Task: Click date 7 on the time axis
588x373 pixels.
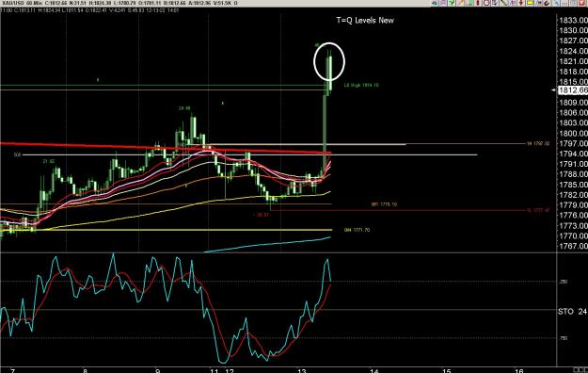Action: pyautogui.click(x=13, y=371)
